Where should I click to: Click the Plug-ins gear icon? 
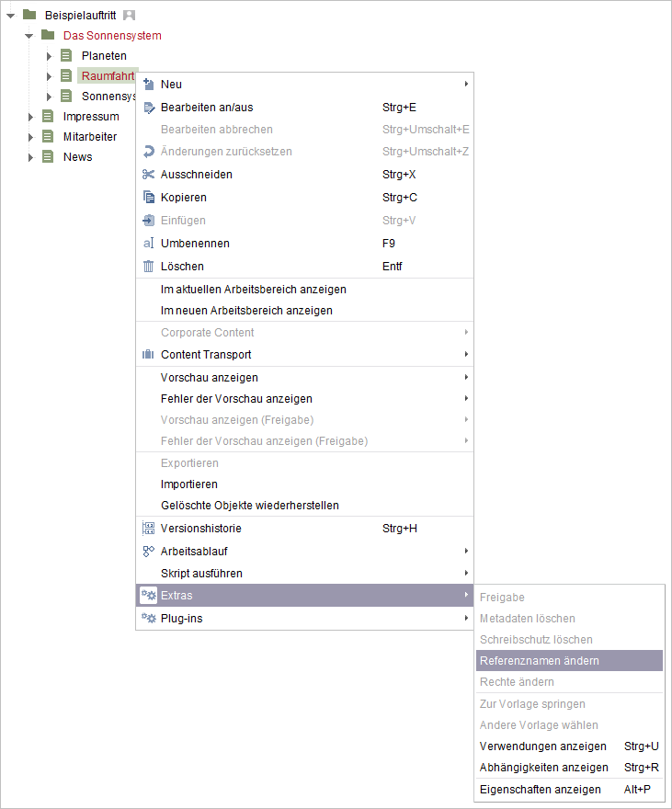click(149, 618)
